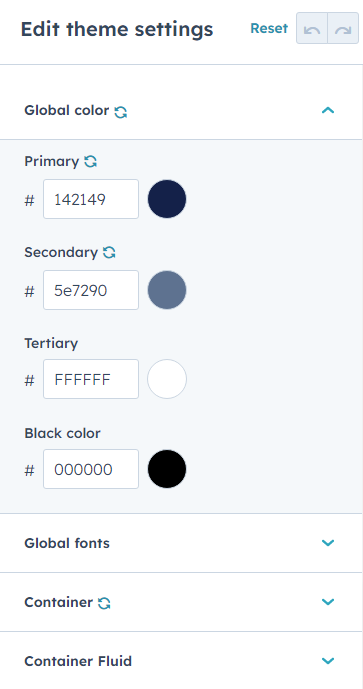Open the Secondary gray-blue color swatch
The width and height of the screenshot is (363, 689).
click(167, 290)
